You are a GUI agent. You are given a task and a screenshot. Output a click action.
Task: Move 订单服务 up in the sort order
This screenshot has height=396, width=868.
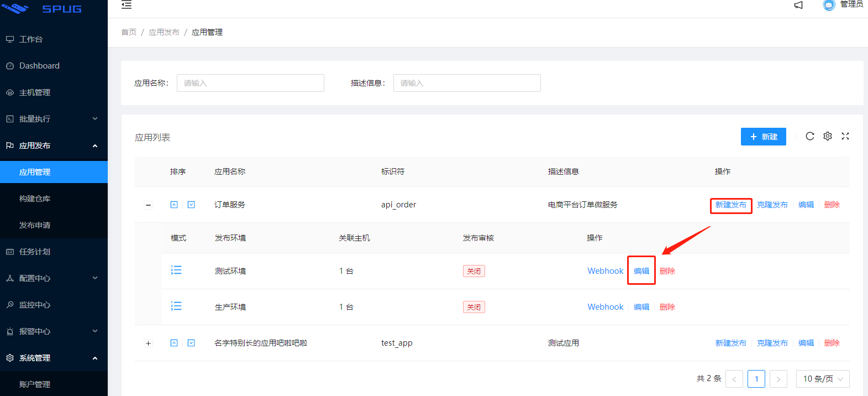pos(174,205)
